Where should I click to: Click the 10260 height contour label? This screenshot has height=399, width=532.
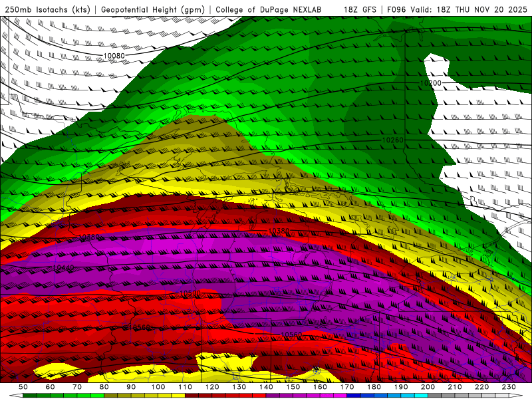point(392,140)
